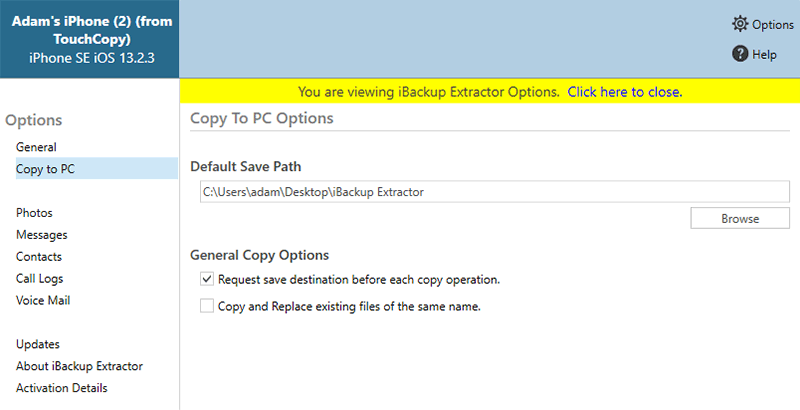Click 'Copy To PC Options' heading
Image resolution: width=800 pixels, height=410 pixels.
point(262,118)
